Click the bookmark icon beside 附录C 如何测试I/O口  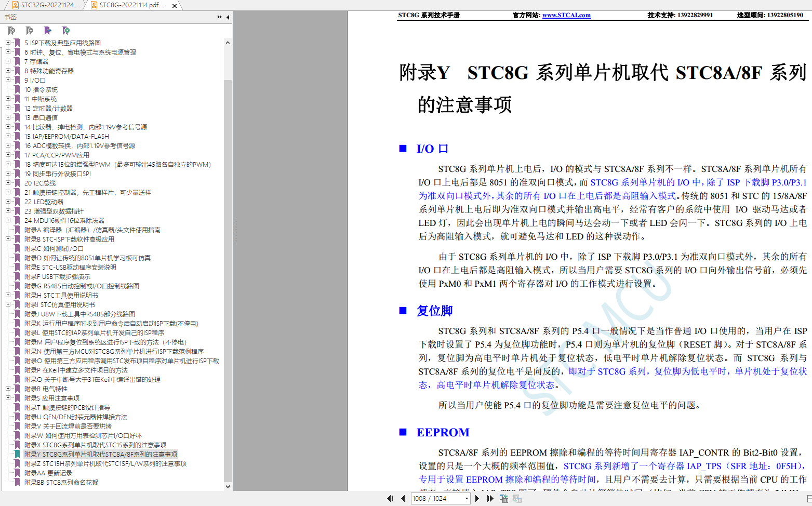pos(18,248)
